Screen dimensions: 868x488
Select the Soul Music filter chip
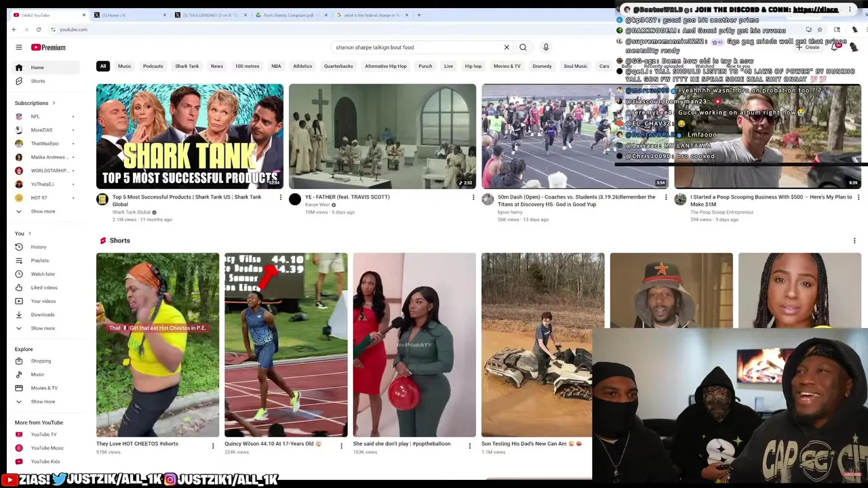[575, 66]
